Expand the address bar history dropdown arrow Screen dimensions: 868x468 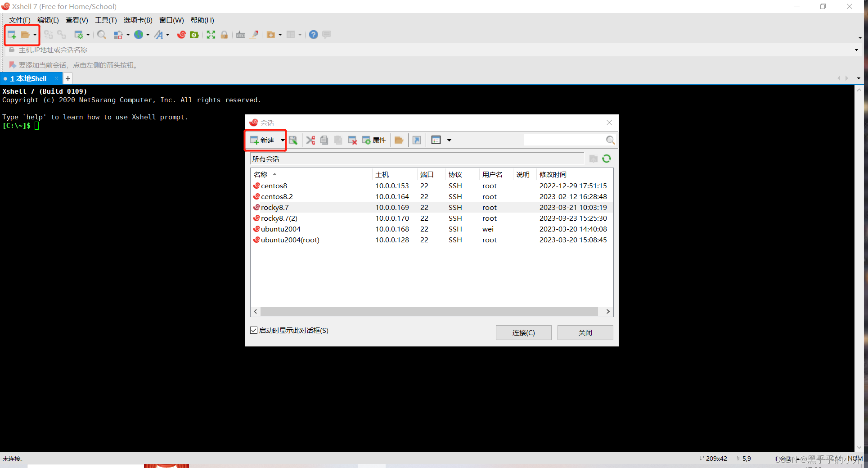tap(856, 50)
